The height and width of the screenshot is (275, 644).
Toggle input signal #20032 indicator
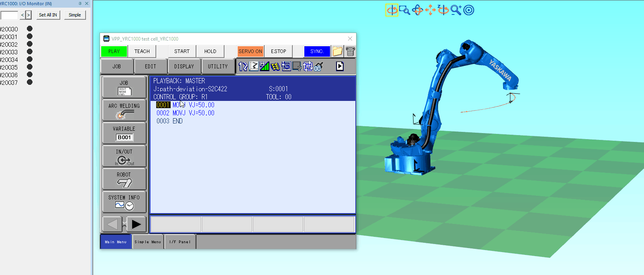click(x=30, y=44)
